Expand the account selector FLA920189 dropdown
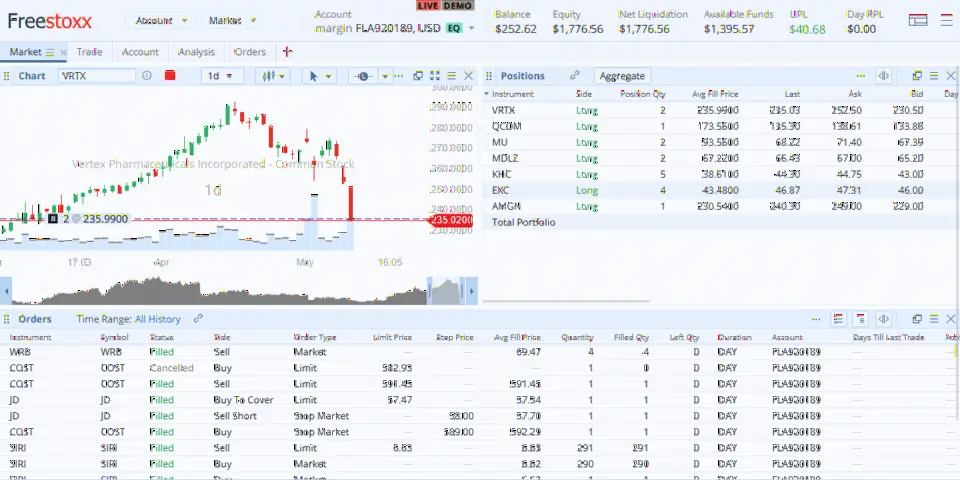This screenshot has width=960, height=480. click(471, 28)
